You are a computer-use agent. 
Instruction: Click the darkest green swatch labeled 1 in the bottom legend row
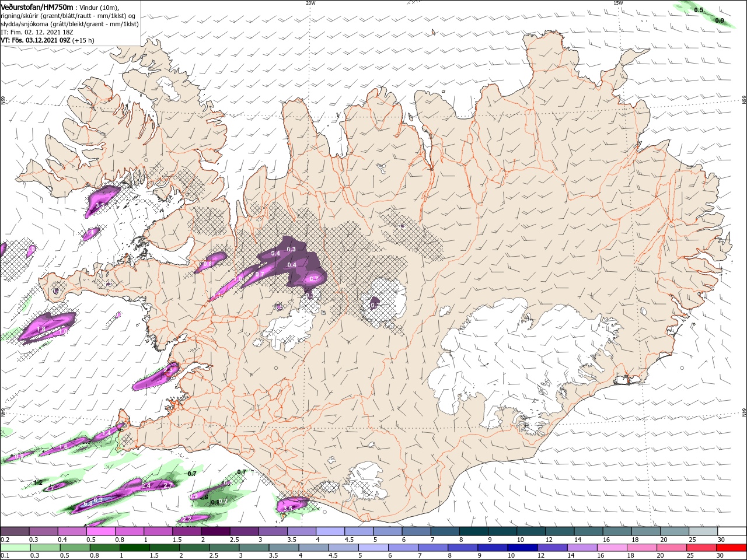click(x=135, y=548)
